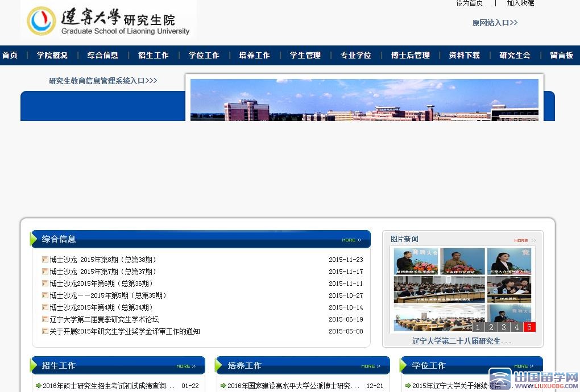This screenshot has width=580, height=392.
Task: Go to 招生工作 in the navigation bar
Action: [x=153, y=55]
